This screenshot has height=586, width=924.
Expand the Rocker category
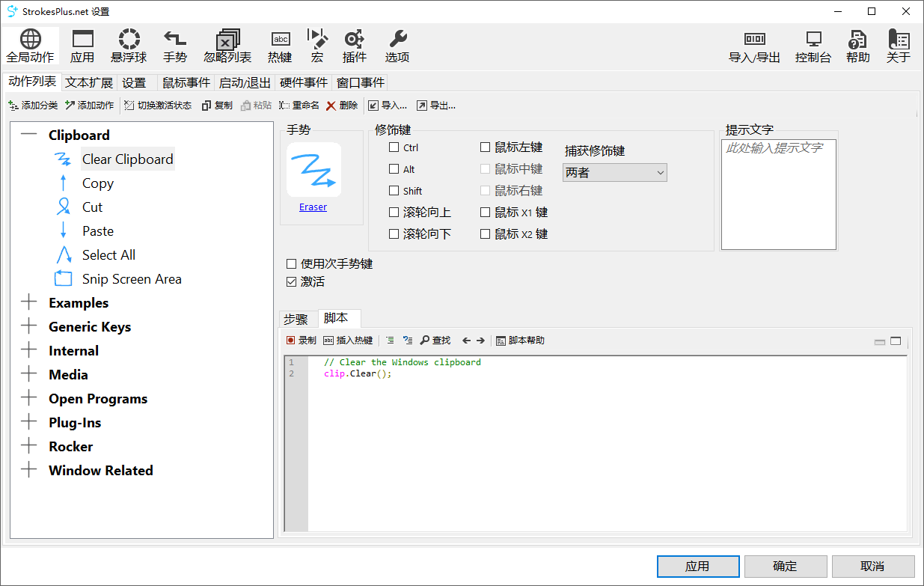pyautogui.click(x=28, y=446)
